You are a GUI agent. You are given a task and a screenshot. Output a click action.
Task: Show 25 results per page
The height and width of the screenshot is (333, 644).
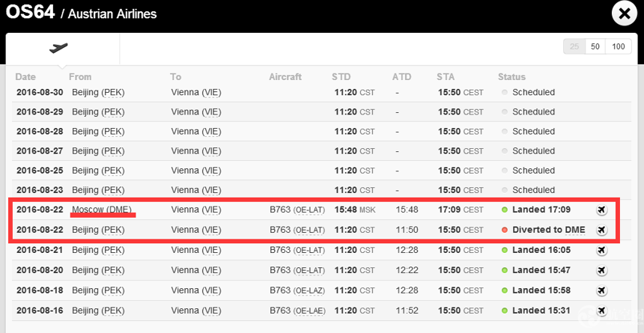coord(574,46)
